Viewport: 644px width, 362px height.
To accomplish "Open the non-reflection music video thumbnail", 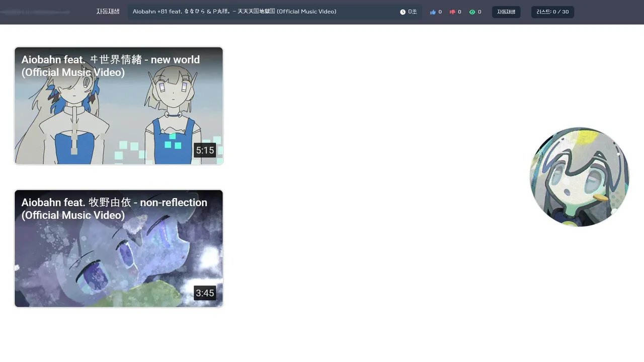I will tap(119, 248).
